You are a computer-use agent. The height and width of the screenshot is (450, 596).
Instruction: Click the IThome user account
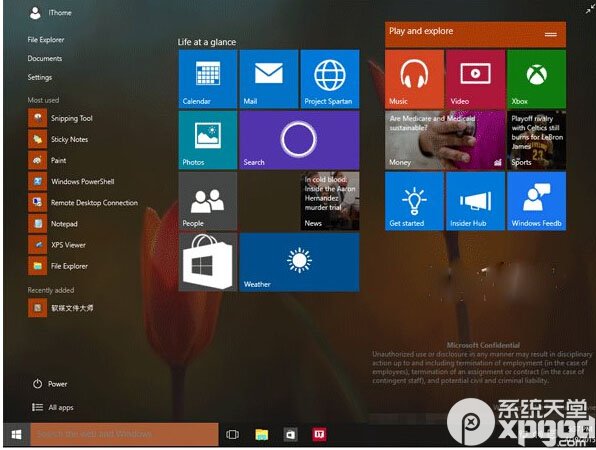50,13
